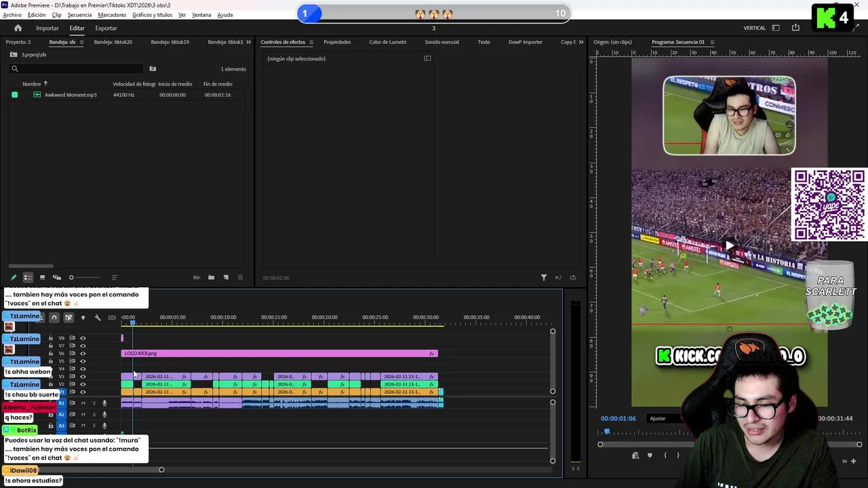Open timeline display settings wrench icon

[x=98, y=317]
